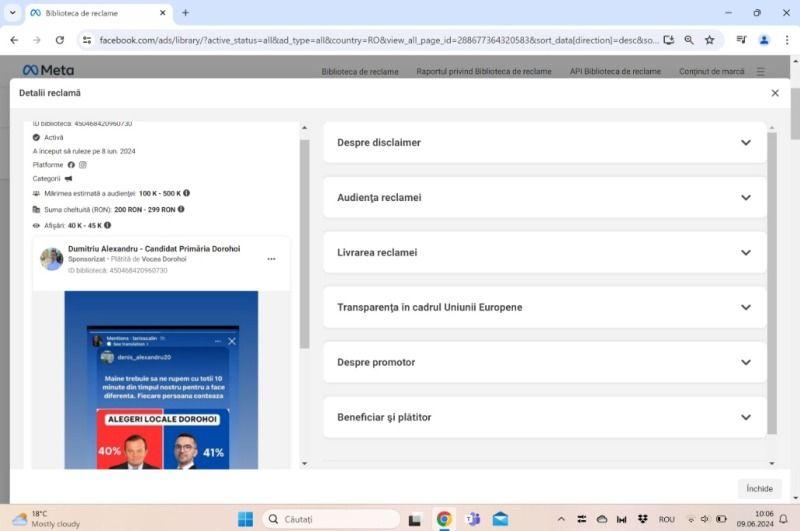
Task: Reload the page in Chrome
Action: [60, 40]
